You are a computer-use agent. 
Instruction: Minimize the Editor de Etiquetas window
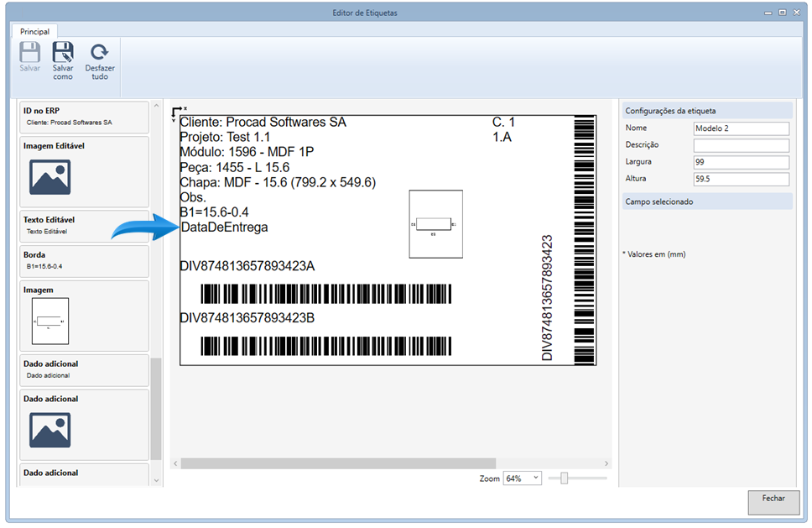point(768,13)
